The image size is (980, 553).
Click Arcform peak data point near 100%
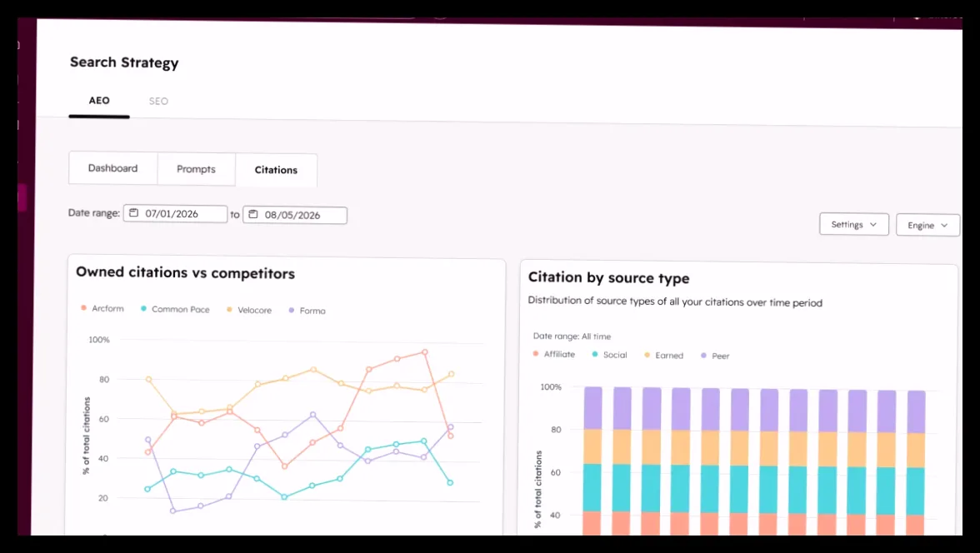(x=425, y=352)
